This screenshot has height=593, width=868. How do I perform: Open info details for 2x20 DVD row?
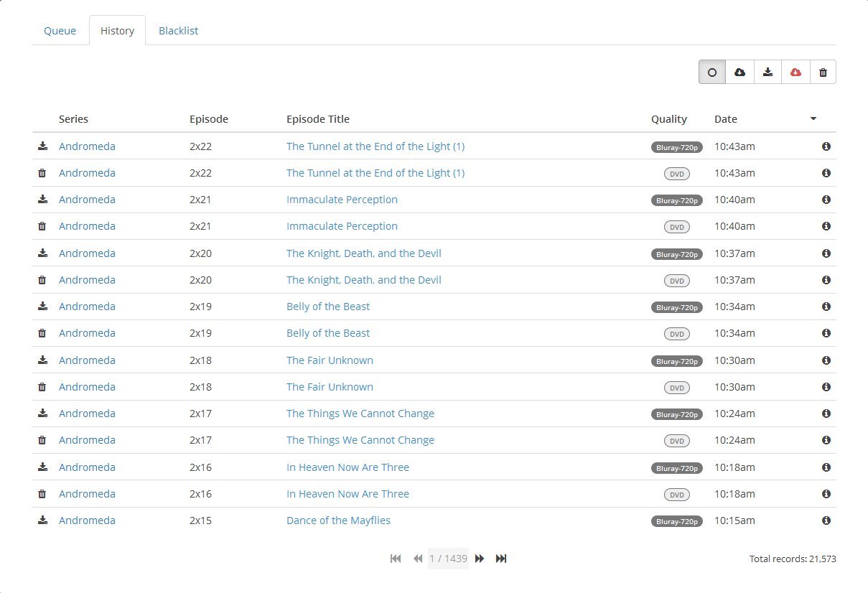tap(826, 280)
